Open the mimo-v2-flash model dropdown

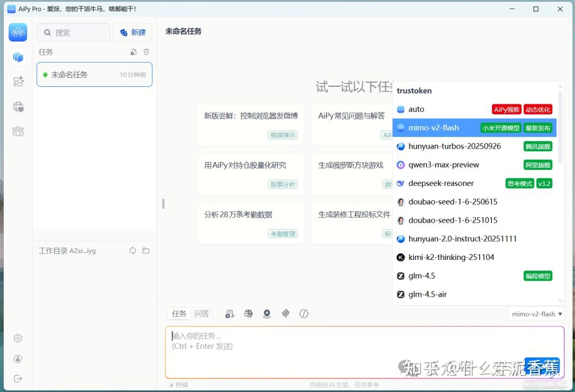tap(536, 314)
